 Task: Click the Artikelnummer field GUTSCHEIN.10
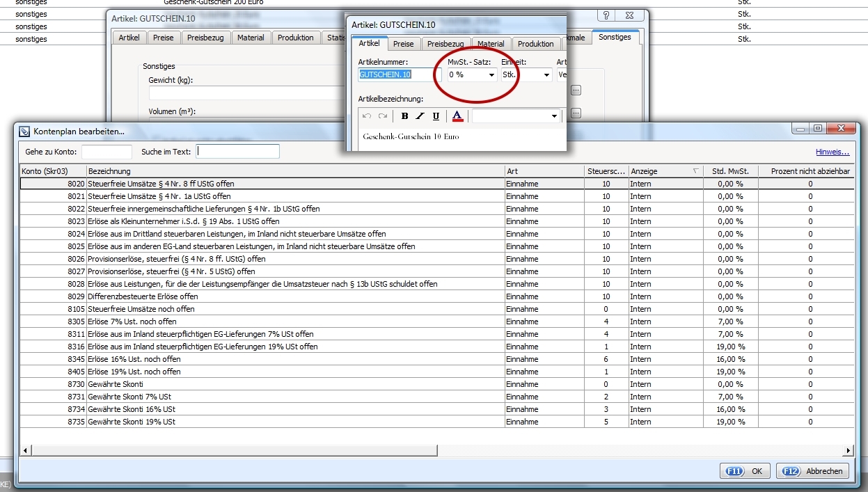pyautogui.click(x=400, y=74)
